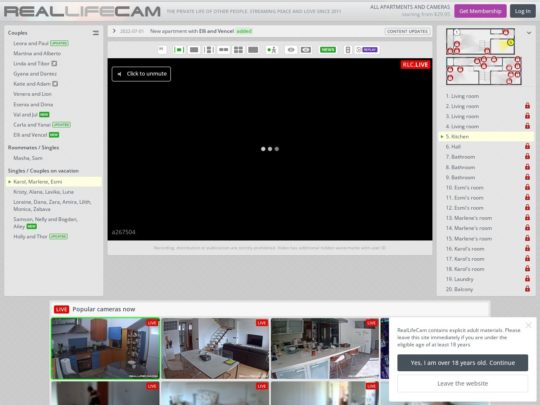Close the age warning popup
Image resolution: width=540 pixels, height=405 pixels.
pyautogui.click(x=529, y=325)
